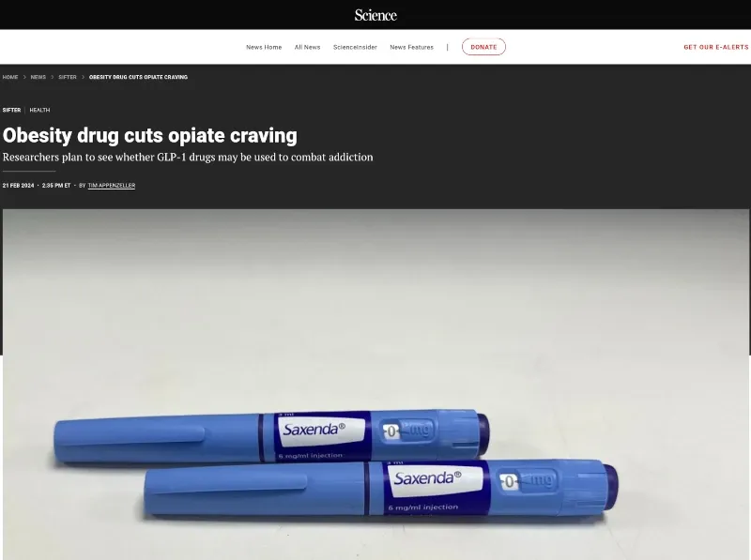Click breadcrumb chevron after HOME
The width and height of the screenshot is (751, 560).
[x=24, y=77]
